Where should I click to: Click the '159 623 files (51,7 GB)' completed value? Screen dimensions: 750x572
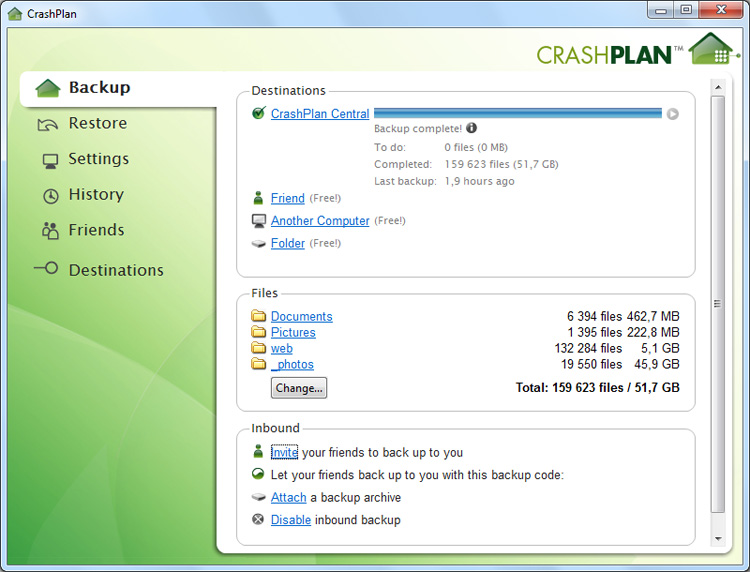501,164
